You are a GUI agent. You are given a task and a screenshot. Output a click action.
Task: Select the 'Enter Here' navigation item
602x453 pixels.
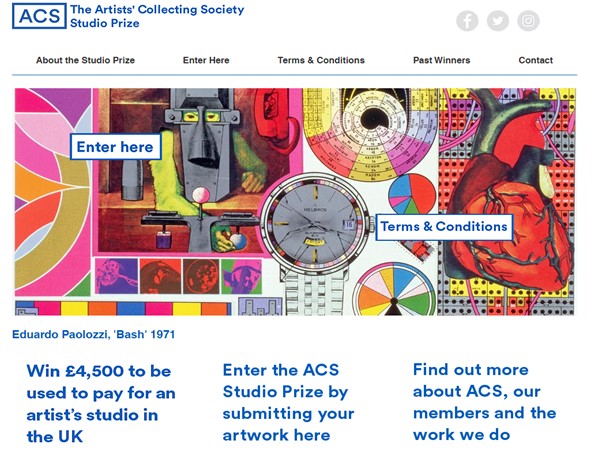click(x=206, y=60)
